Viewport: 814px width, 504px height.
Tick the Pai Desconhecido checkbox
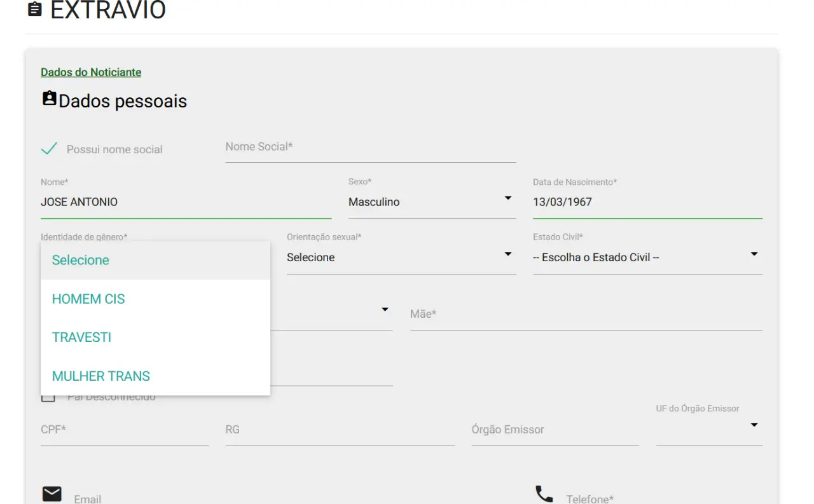pyautogui.click(x=48, y=397)
